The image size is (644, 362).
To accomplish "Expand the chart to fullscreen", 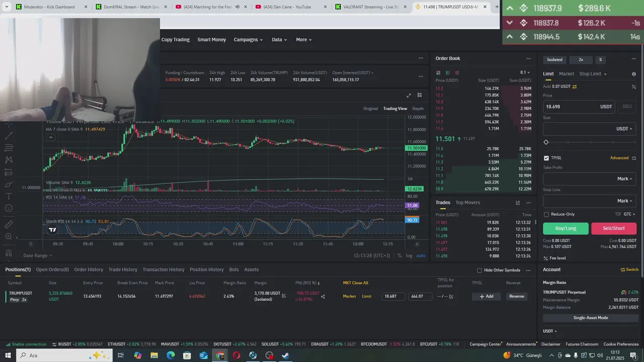I will pyautogui.click(x=409, y=95).
